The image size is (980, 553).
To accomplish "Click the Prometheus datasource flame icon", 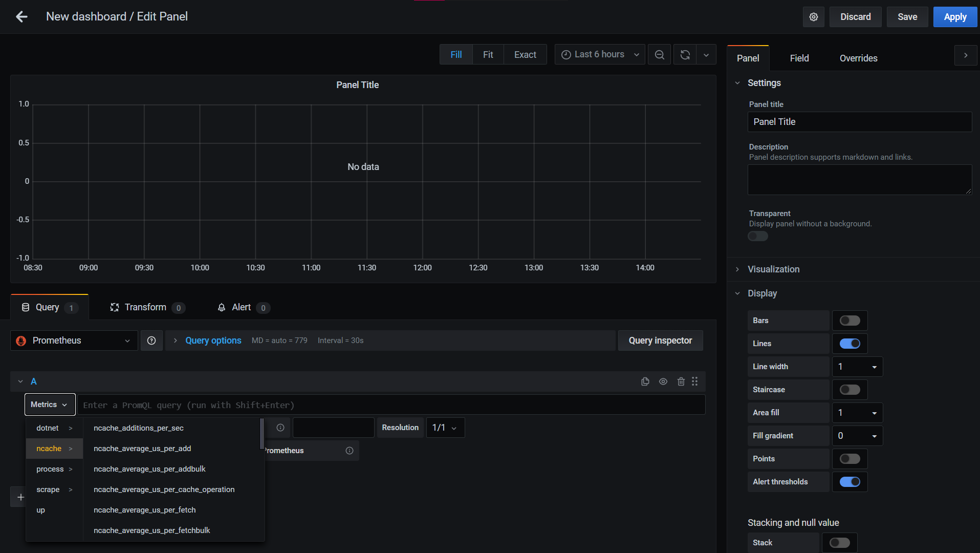I will (21, 341).
